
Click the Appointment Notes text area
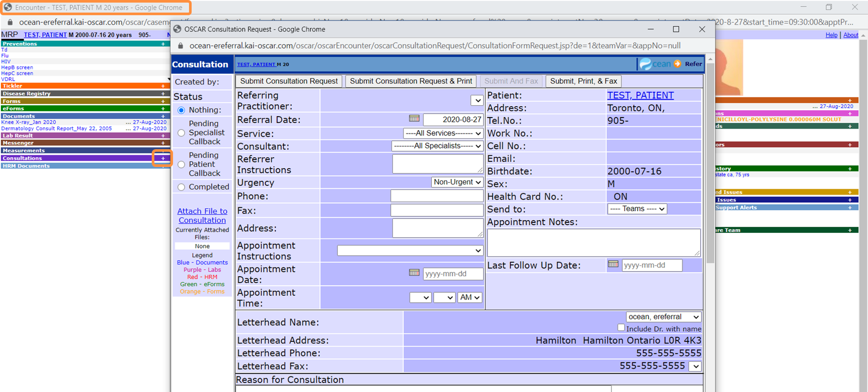pyautogui.click(x=594, y=242)
